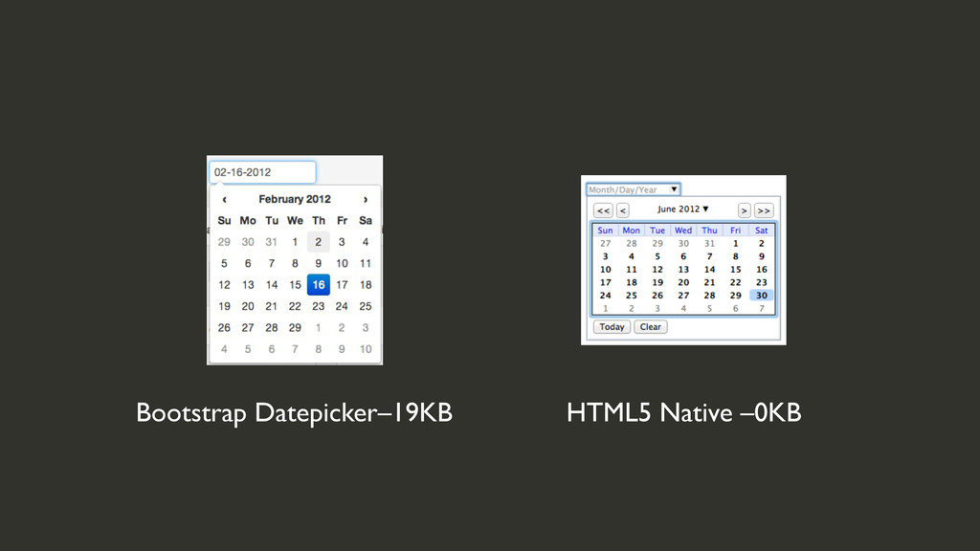Pick June 1 in native datepicker
Viewport: 980px width, 551px height.
tap(736, 244)
